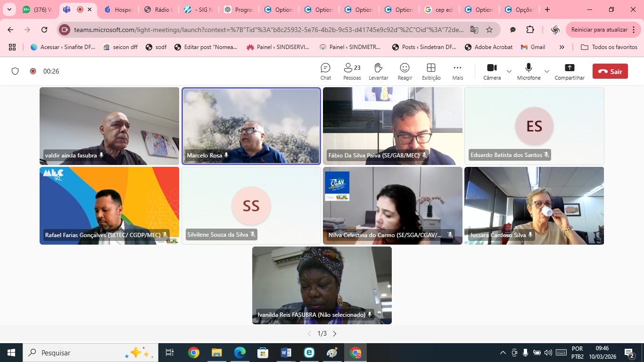Screen dimensions: 644x362
Task: Toggle the Microfone mute state
Action: coord(528,71)
